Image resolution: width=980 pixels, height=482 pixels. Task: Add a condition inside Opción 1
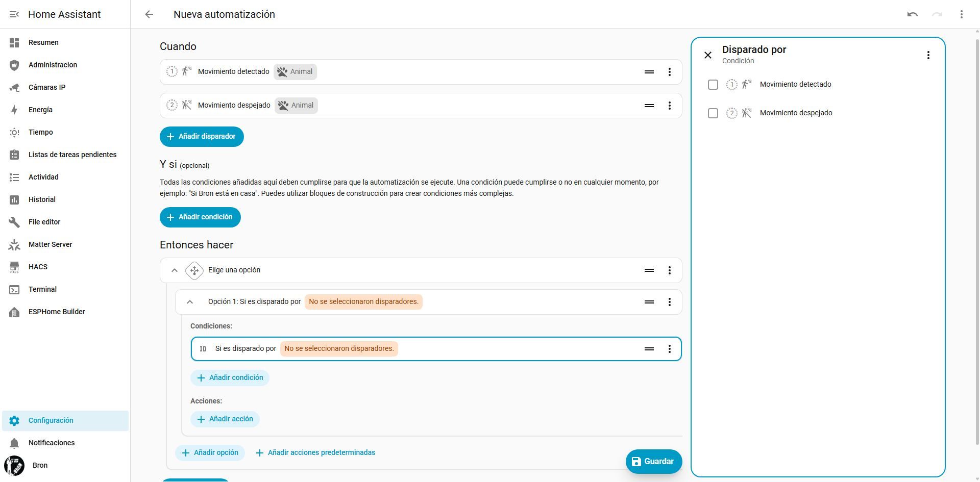[x=230, y=378]
